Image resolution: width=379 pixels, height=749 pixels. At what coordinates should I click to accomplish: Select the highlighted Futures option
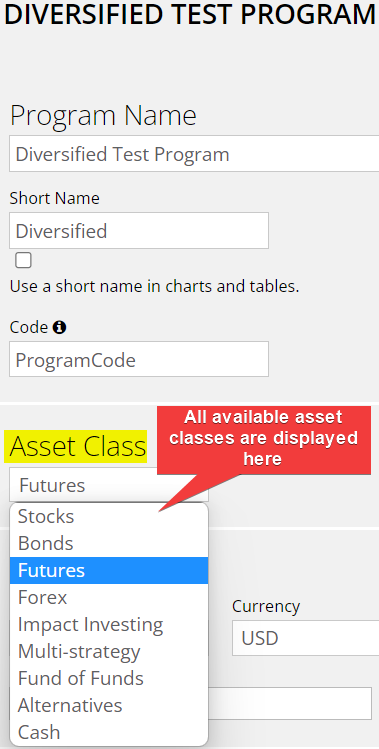(109, 570)
